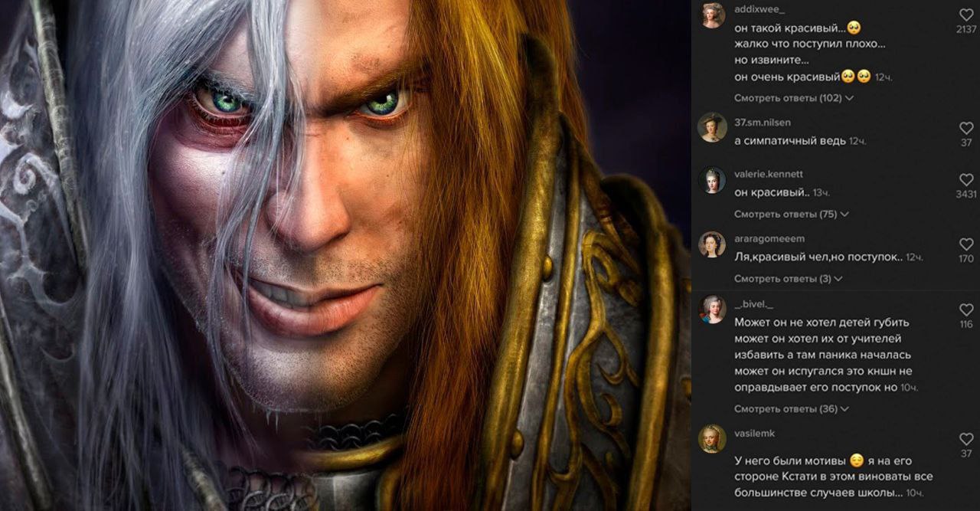980x511 pixels.
Task: Click like count 3431
Action: tap(966, 195)
